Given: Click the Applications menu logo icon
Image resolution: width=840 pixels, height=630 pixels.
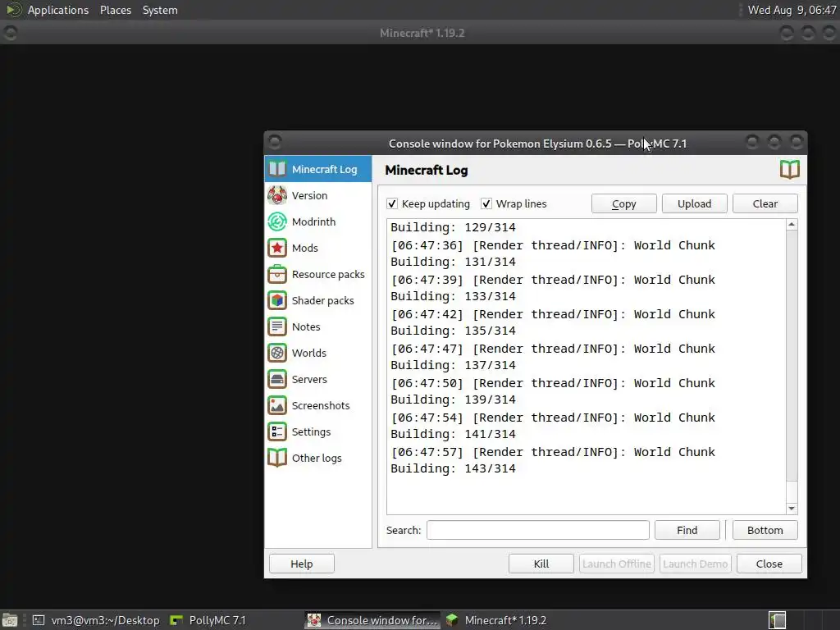Looking at the screenshot, I should click(x=13, y=10).
